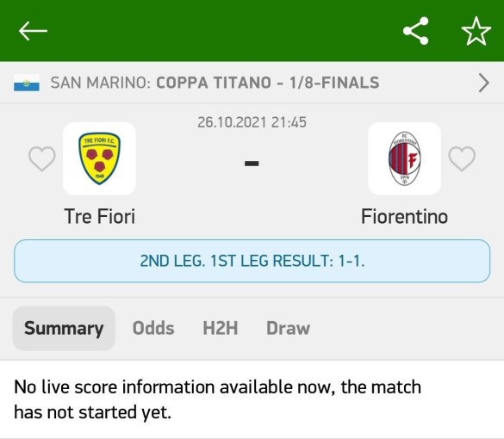The width and height of the screenshot is (504, 439).
Task: Open the share icon
Action: point(415,31)
